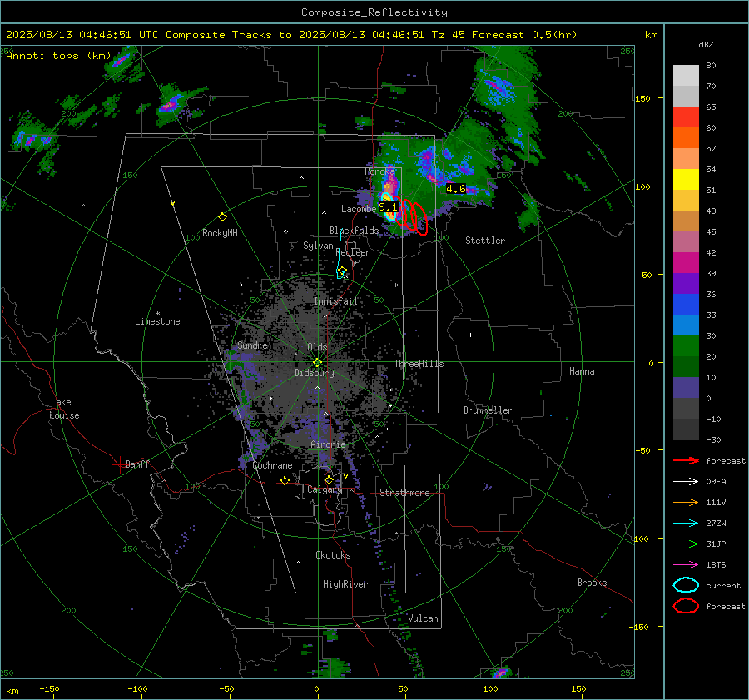Image resolution: width=749 pixels, height=700 pixels.
Task: Select the magenta 18TS arrow legend icon
Action: (686, 564)
